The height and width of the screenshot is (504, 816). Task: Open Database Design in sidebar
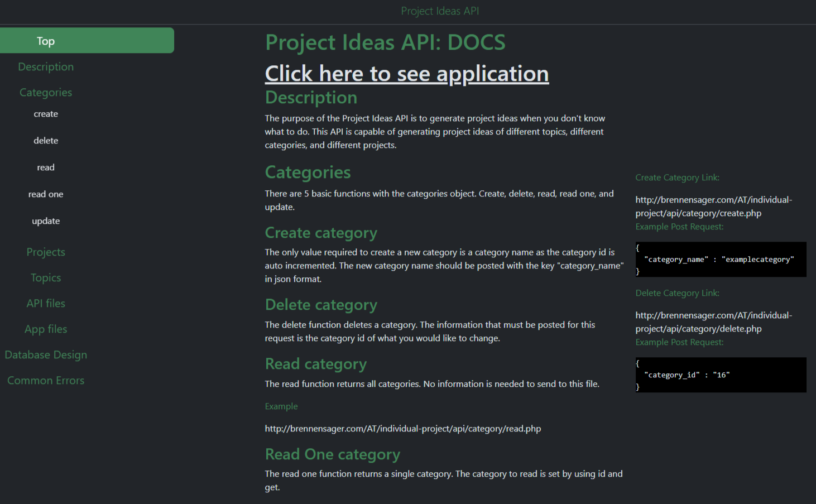[46, 354]
